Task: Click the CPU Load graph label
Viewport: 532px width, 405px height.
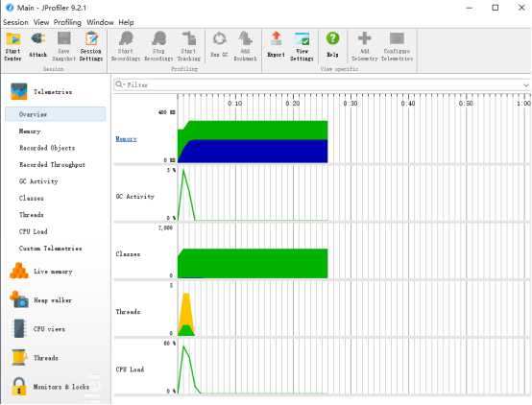Action: coord(130,369)
